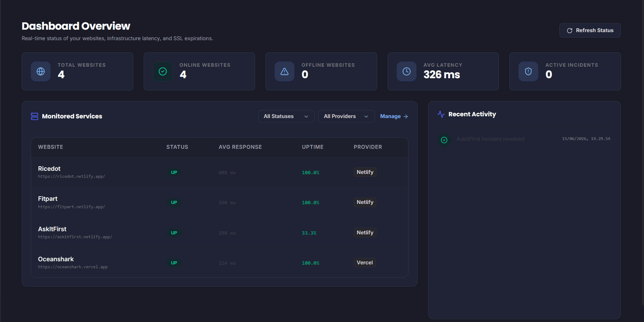Select the Oceanshark website name
Image resolution: width=644 pixels, height=322 pixels.
[x=56, y=259]
